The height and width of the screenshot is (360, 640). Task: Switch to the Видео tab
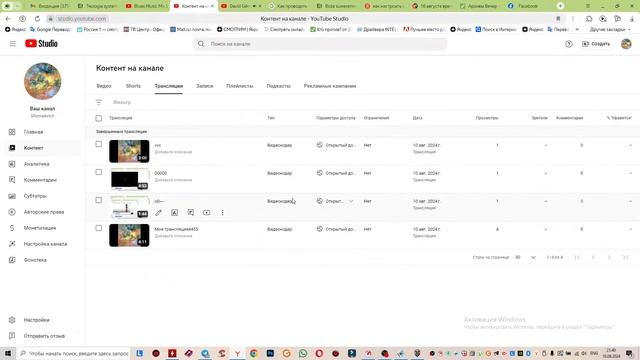pos(104,86)
